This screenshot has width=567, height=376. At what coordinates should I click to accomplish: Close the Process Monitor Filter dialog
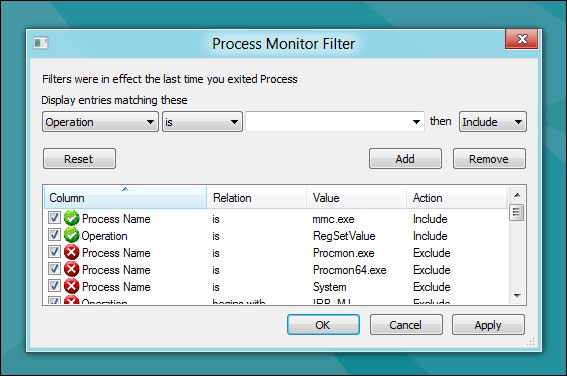click(x=521, y=39)
